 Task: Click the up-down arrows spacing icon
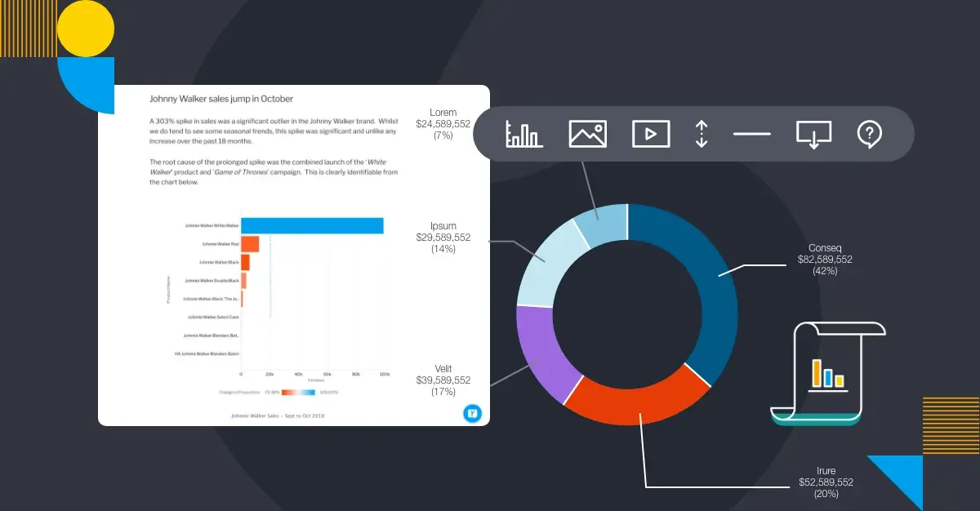tap(701, 134)
